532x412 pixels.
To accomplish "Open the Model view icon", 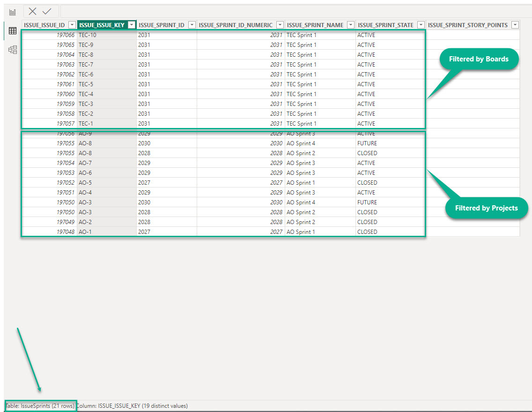I will pos(13,50).
